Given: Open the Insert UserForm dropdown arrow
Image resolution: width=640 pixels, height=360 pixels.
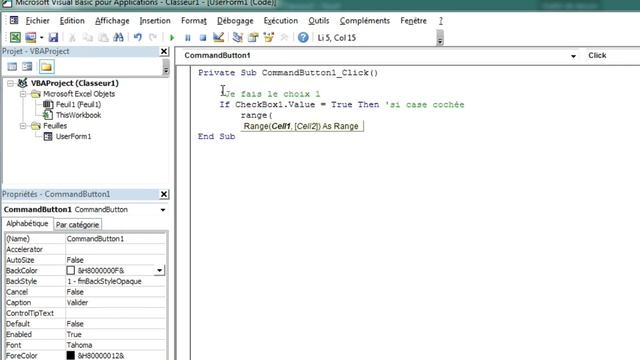Looking at the screenshot, I should coord(42,38).
